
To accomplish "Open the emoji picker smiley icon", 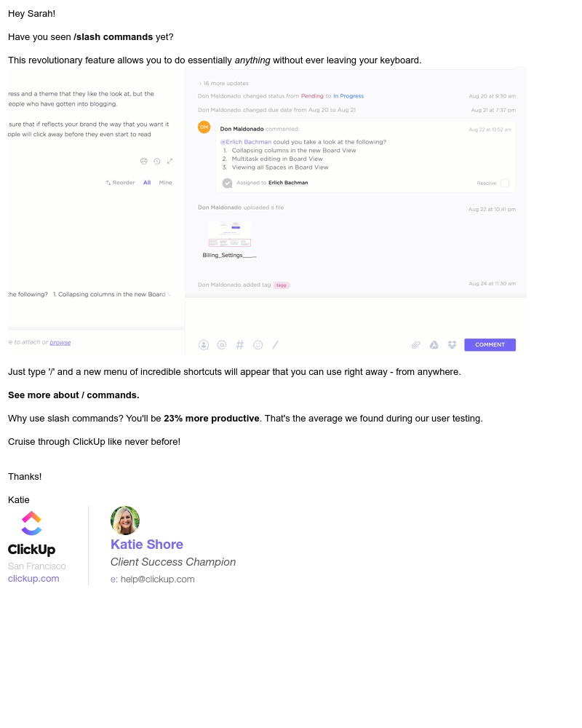I will click(x=258, y=345).
